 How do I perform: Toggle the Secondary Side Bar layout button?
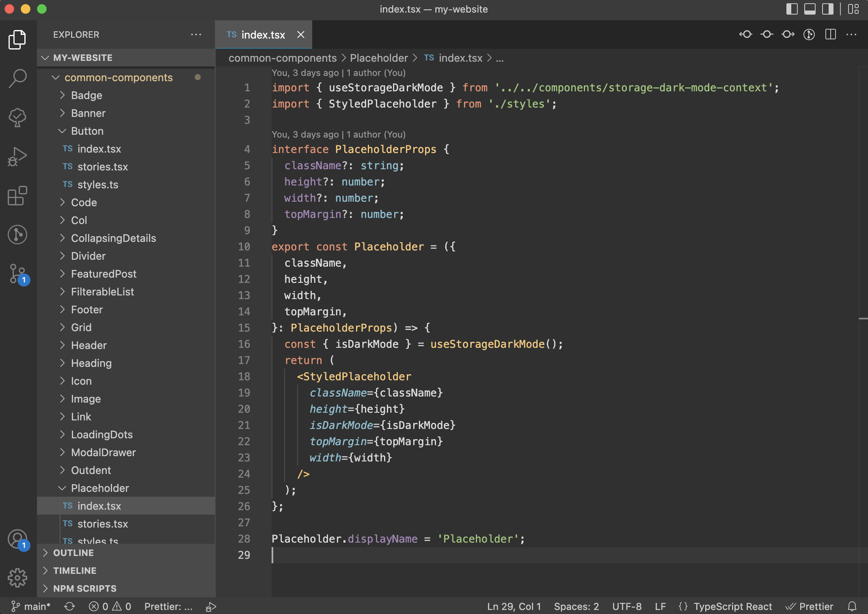point(827,9)
